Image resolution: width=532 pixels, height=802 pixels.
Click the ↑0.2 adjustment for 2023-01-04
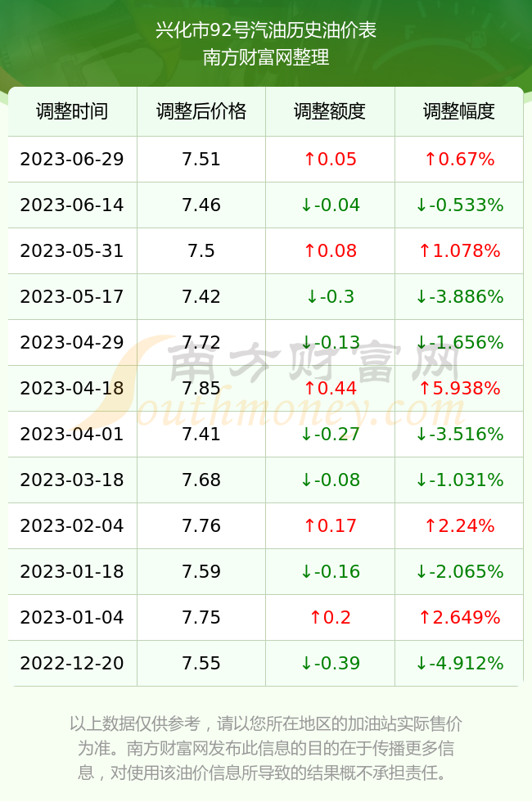[x=330, y=617]
